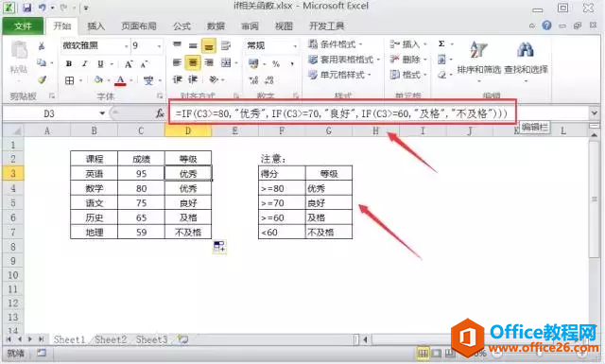The height and width of the screenshot is (364, 605).
Task: Open Find and Select (查找和选择)
Action: click(x=526, y=61)
